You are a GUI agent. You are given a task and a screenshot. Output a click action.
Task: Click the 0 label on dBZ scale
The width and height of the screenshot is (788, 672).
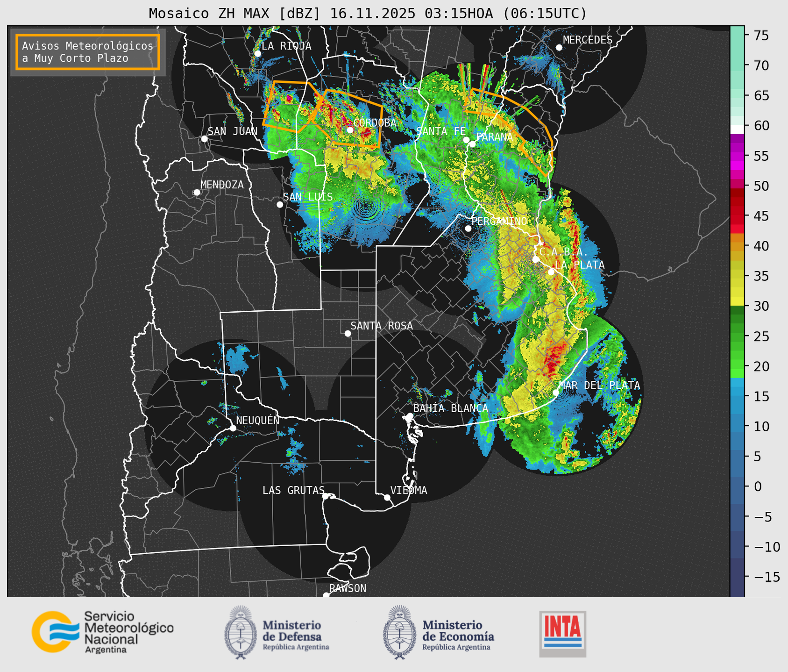pyautogui.click(x=757, y=486)
